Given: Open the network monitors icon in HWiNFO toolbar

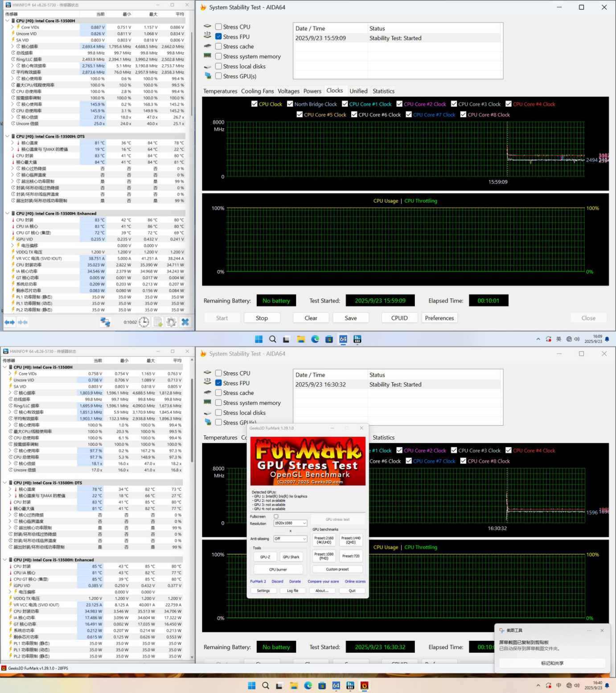Looking at the screenshot, I should (105, 322).
